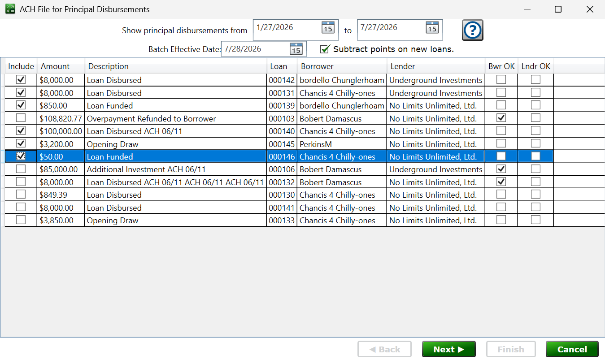The height and width of the screenshot is (364, 605).
Task: Select the $108,820.77 amount cell
Action: (x=61, y=118)
